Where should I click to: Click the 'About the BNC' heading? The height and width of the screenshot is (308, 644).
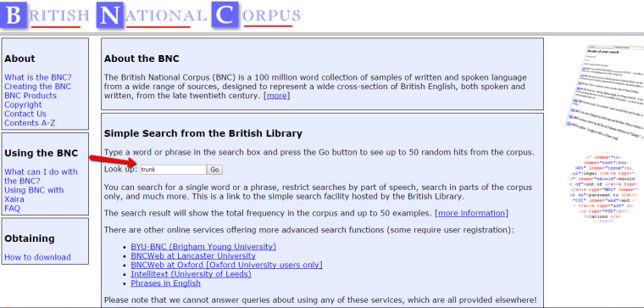coord(142,59)
